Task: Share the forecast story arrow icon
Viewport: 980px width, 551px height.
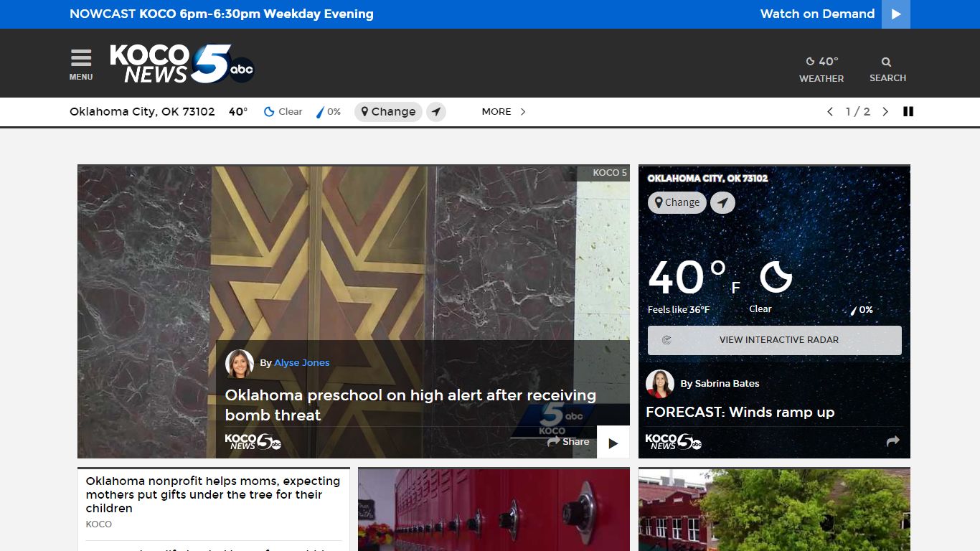Action: [893, 442]
